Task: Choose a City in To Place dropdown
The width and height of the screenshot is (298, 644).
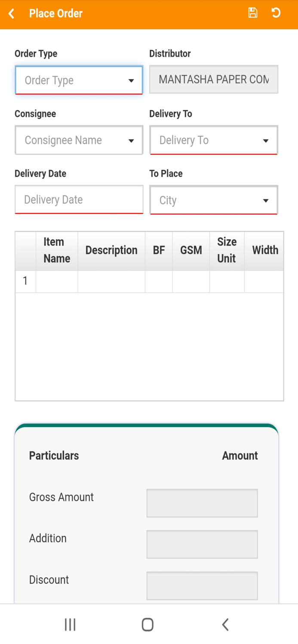Action: tap(213, 200)
